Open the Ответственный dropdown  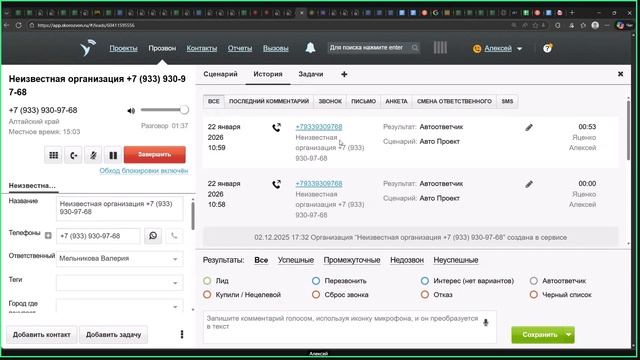[x=120, y=259]
